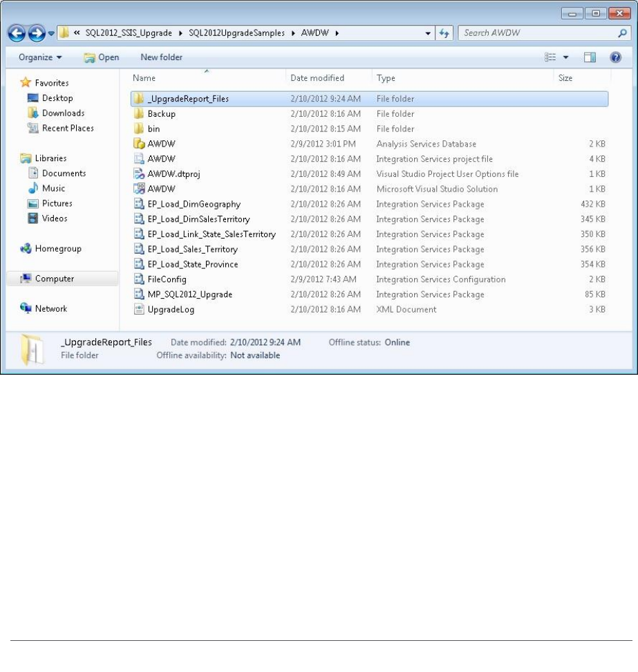Click the folder icon in address bar
638x672 pixels.
click(64, 32)
